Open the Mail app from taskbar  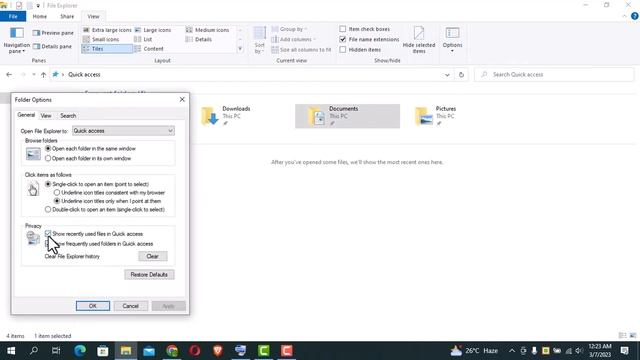click(x=149, y=351)
